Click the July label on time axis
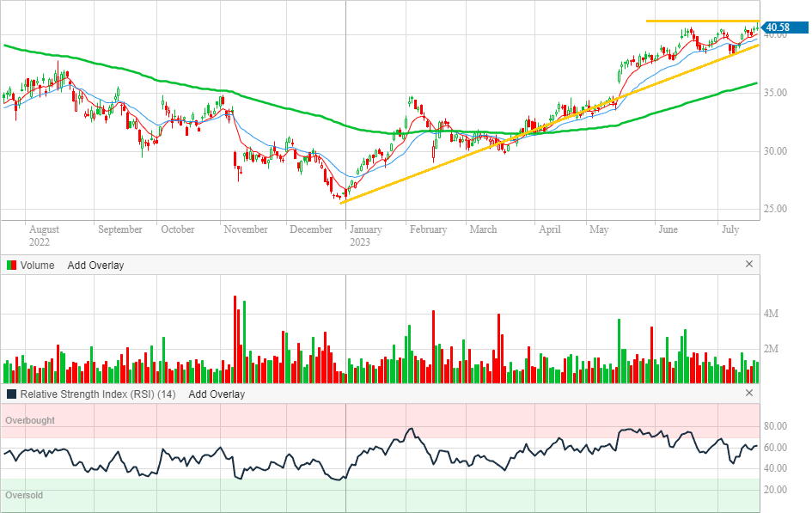Screen dimensions: 812x513 (x=730, y=229)
